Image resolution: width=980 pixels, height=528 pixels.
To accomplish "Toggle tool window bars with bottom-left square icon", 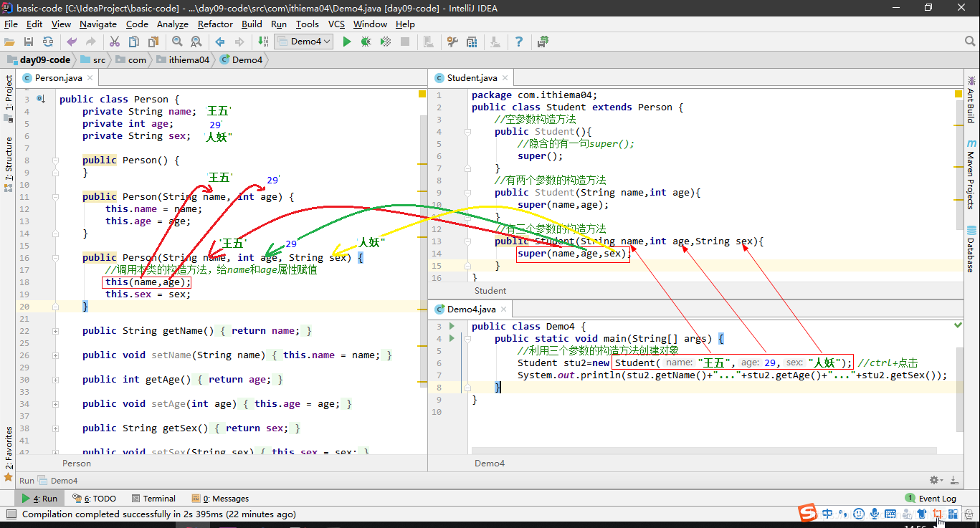I will [10, 514].
